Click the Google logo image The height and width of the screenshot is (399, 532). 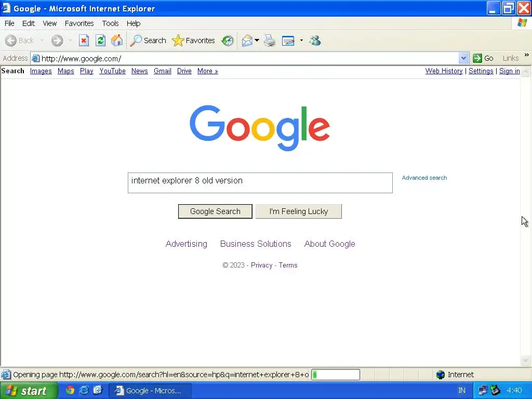[x=260, y=128]
